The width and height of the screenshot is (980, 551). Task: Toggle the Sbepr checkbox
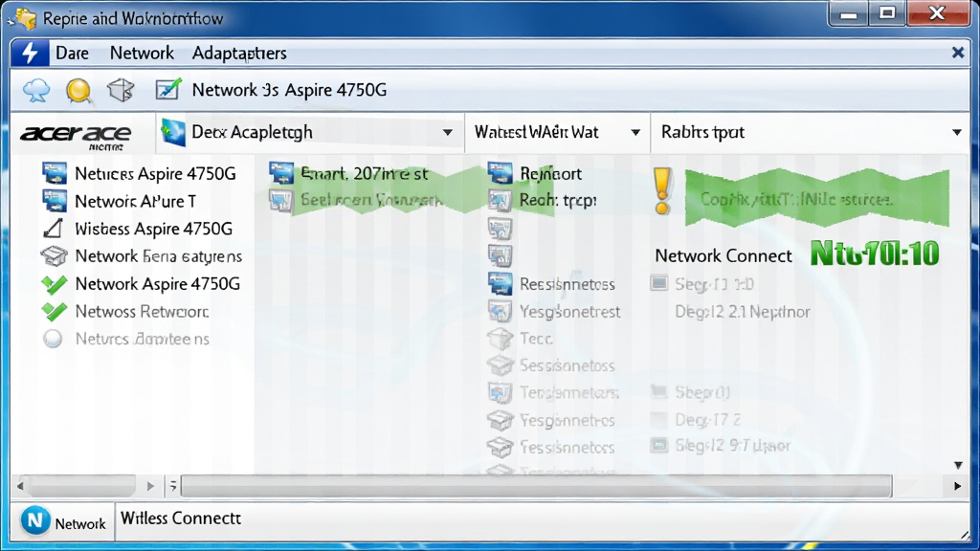pos(658,391)
